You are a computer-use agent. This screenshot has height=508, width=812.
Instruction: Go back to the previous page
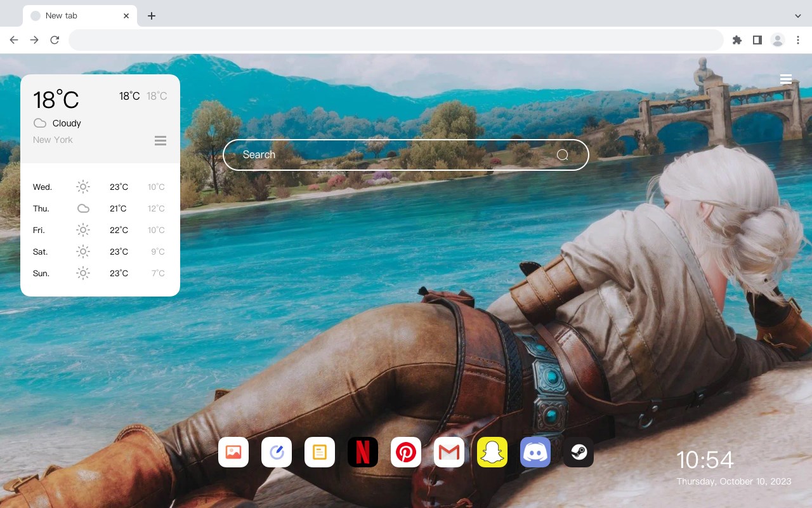click(x=14, y=40)
